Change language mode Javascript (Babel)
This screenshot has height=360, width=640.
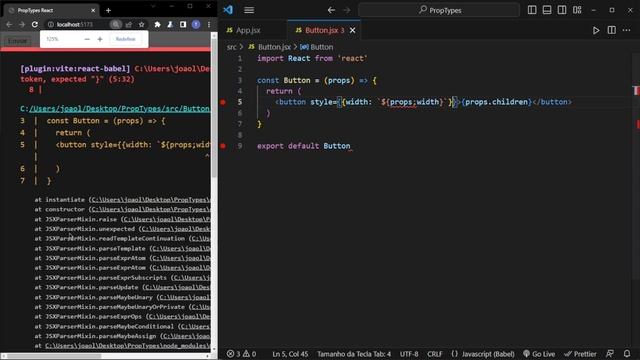coord(483,354)
